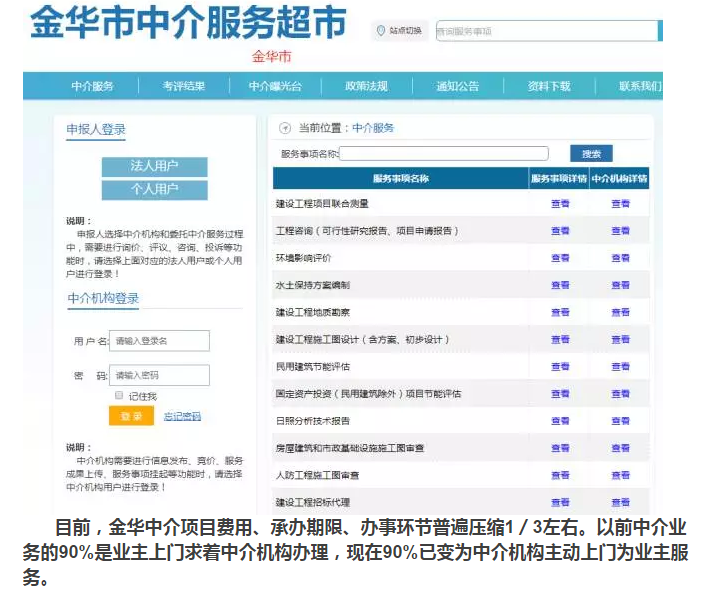Click the orange 登录 button
The image size is (710, 589).
coord(131,416)
